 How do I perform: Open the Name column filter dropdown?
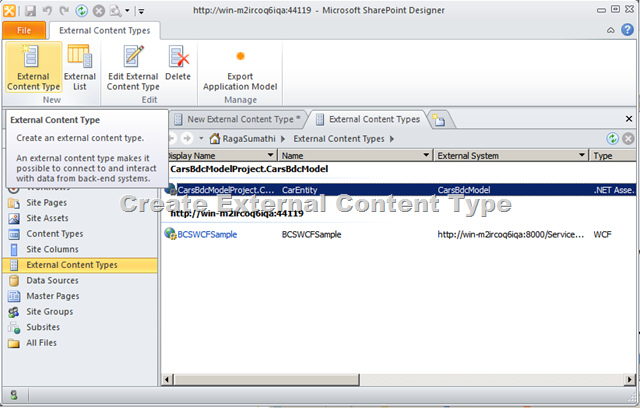coord(426,155)
